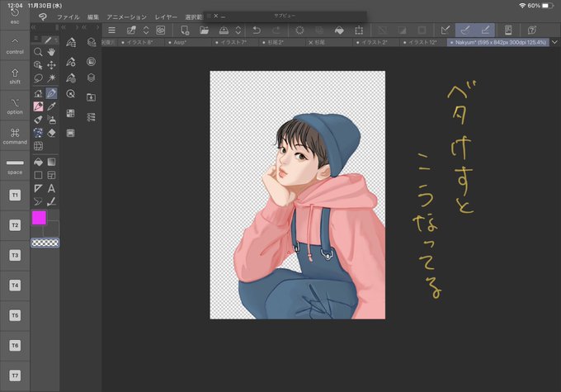The image size is (561, 392).
Task: Expand the arrows beside the pencil export icon
Action: [x=146, y=31]
